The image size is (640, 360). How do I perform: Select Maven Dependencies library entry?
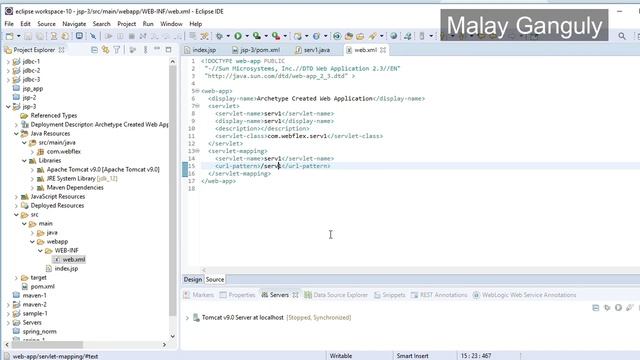tap(70, 188)
